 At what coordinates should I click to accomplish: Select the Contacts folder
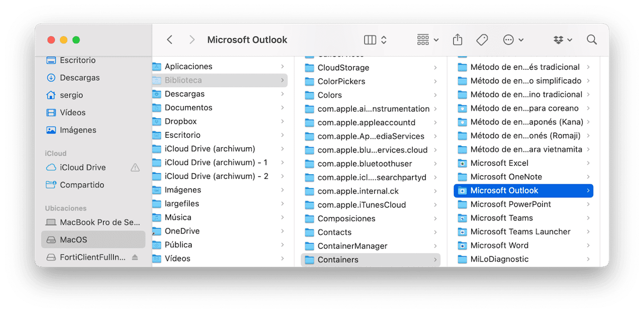coord(371,232)
